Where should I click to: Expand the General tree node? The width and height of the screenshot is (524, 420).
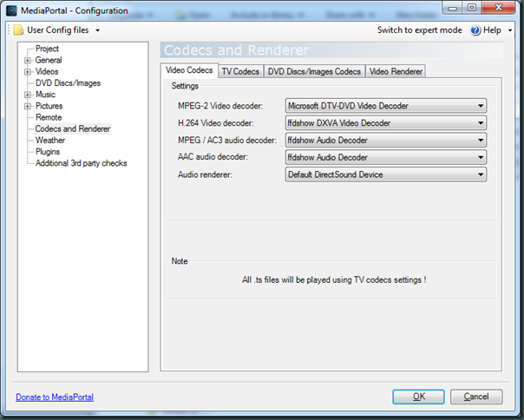coord(28,61)
